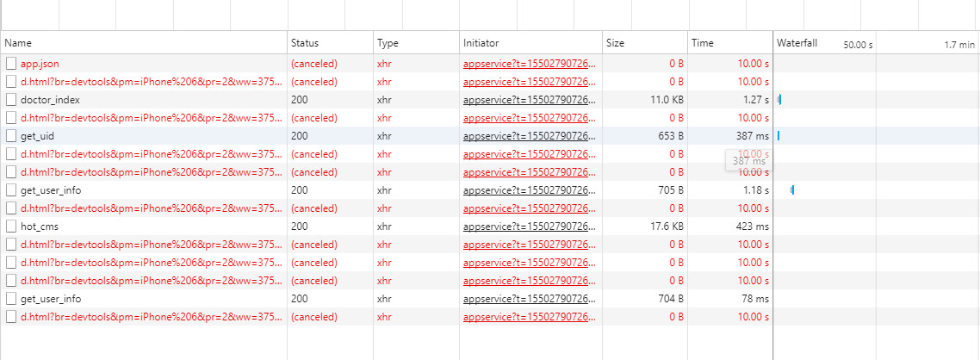Open the appservice initiator link for app.json
The width and height of the screenshot is (980, 360).
point(529,64)
